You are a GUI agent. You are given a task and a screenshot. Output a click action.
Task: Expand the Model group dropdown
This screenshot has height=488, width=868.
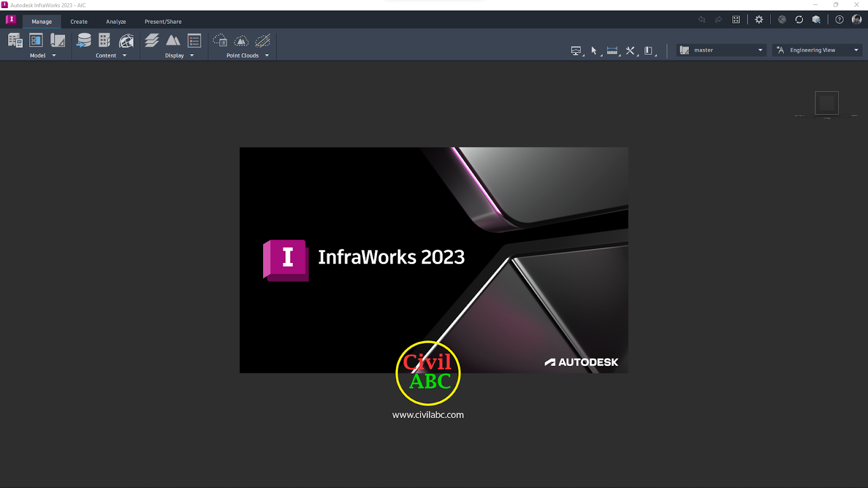(x=54, y=55)
